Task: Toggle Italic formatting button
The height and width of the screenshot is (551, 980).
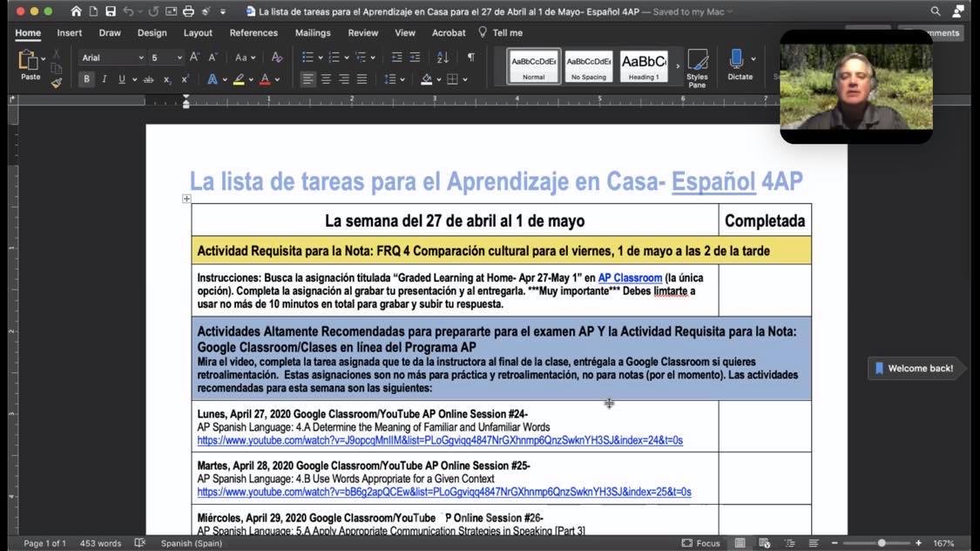Action: (x=104, y=79)
